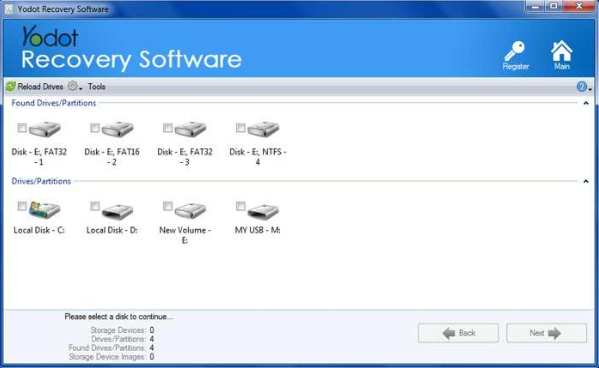
Task: Open the help question mark dropdown
Action: [x=584, y=87]
